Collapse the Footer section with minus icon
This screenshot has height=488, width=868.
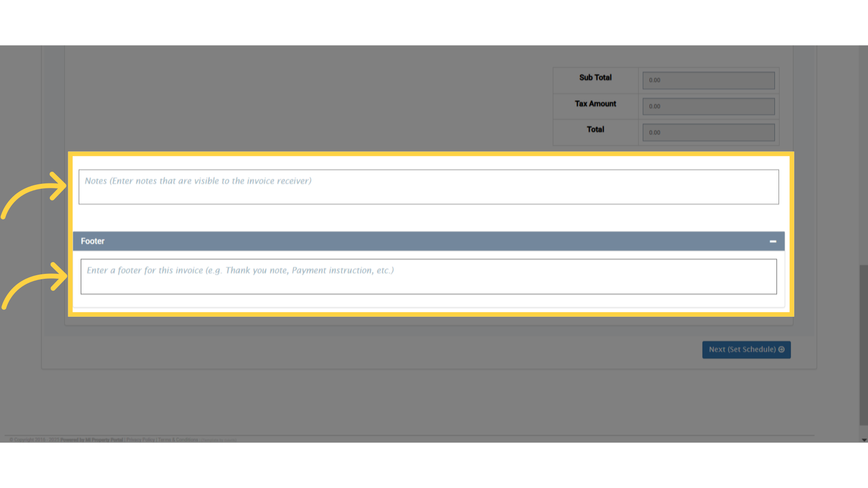773,241
